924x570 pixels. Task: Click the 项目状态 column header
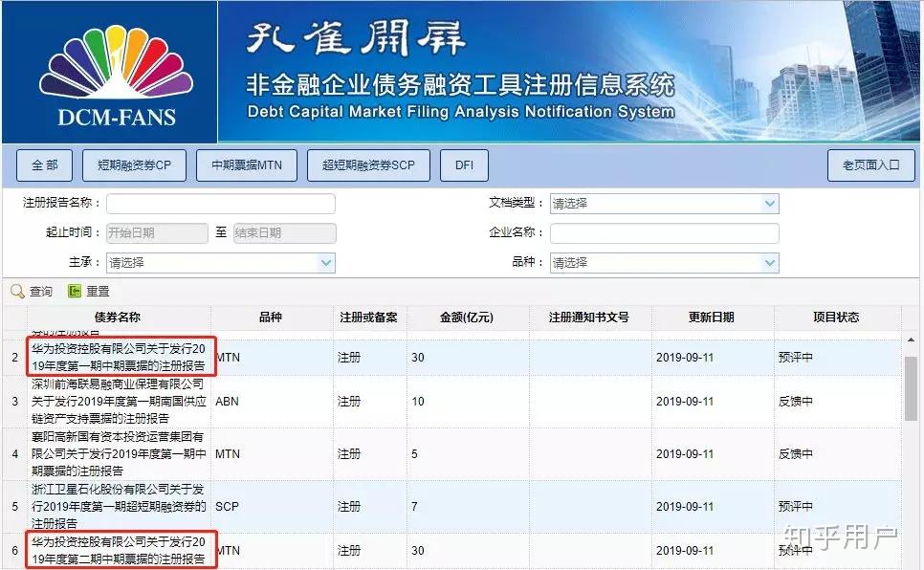point(836,318)
